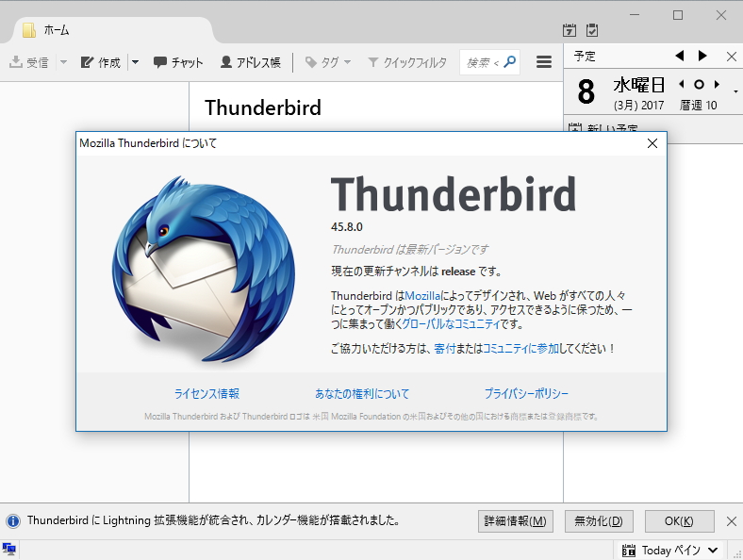Viewport: 743px width, 560px height.
Task: Open プライバシーポリシー link
Action: 526,394
